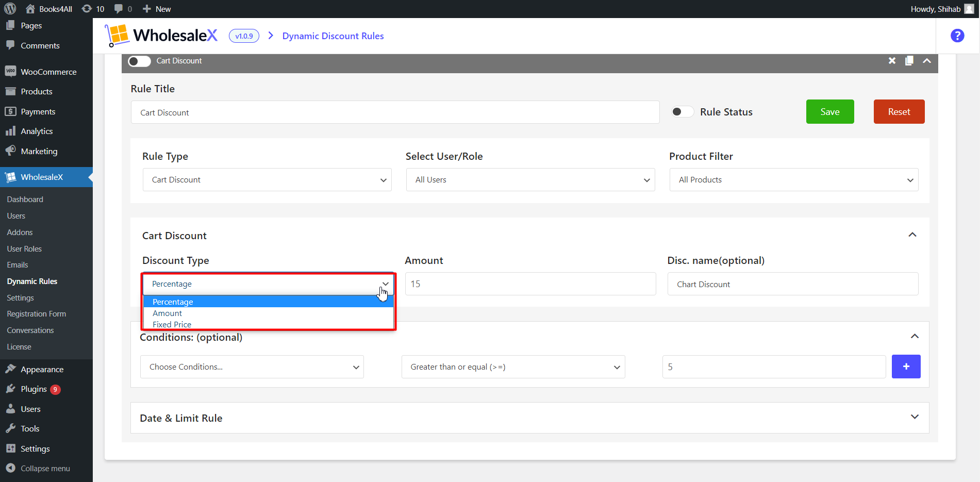Click the Rule Title input field
The width and height of the screenshot is (980, 482).
tap(395, 112)
